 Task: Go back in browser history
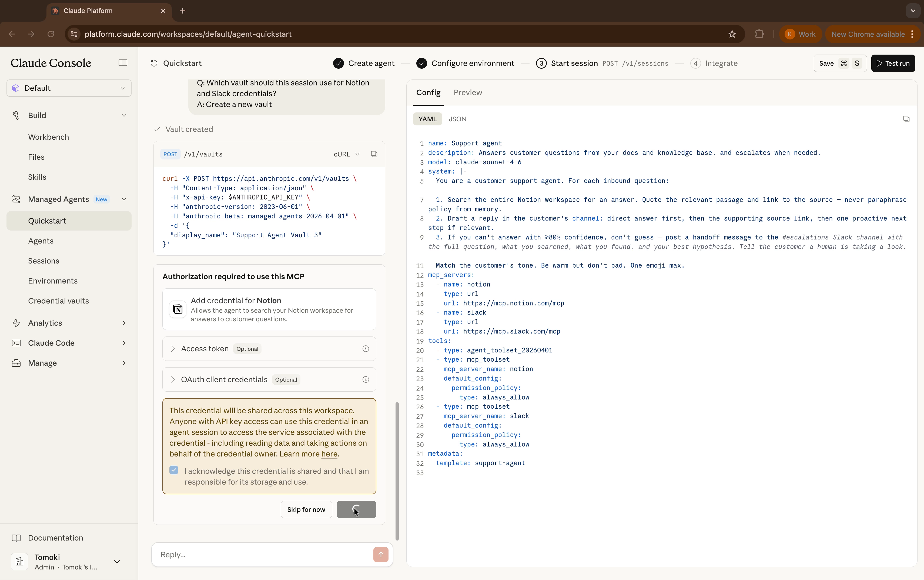[12, 34]
